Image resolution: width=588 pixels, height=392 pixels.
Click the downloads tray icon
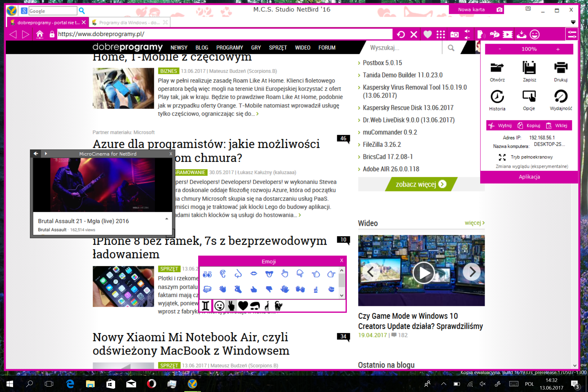pyautogui.click(x=521, y=35)
